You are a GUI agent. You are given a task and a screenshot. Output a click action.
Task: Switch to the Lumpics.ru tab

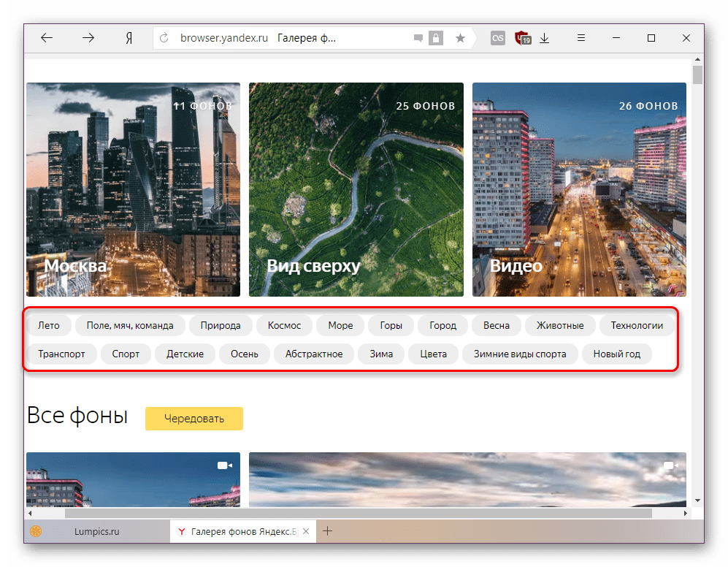coord(96,531)
